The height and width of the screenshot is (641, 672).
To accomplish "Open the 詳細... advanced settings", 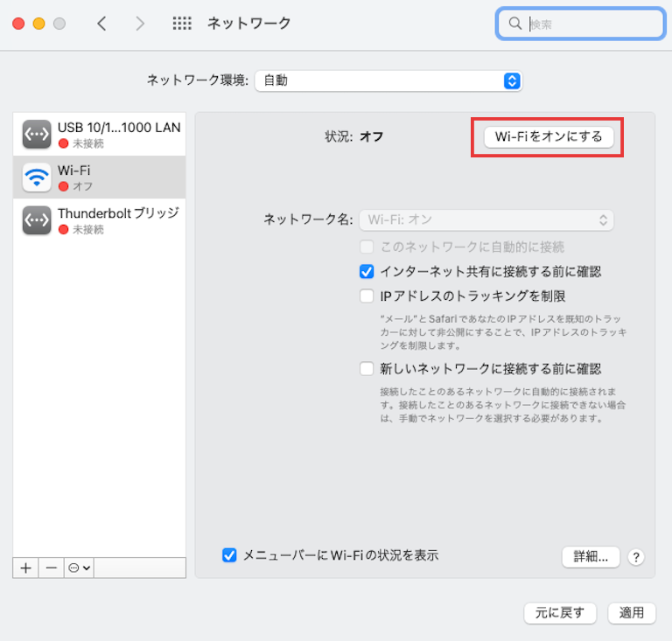I will coord(591,557).
